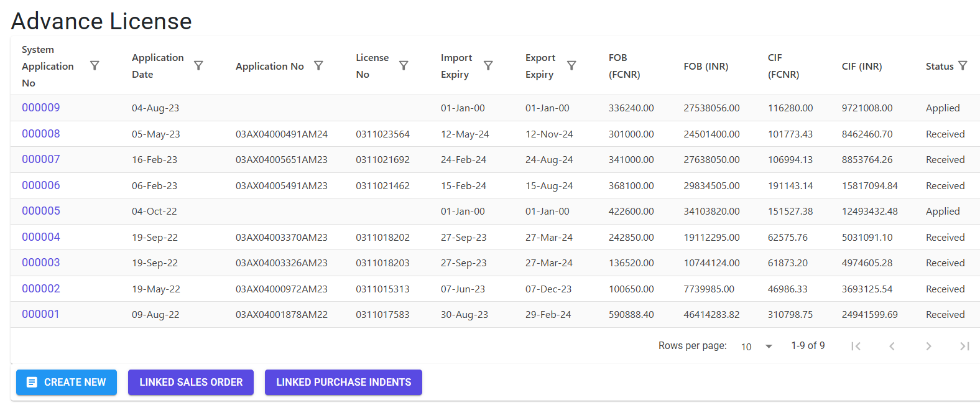Open LINKED PURCHASE INDENTS
Viewport: 980px width, 405px height.
[x=343, y=382]
